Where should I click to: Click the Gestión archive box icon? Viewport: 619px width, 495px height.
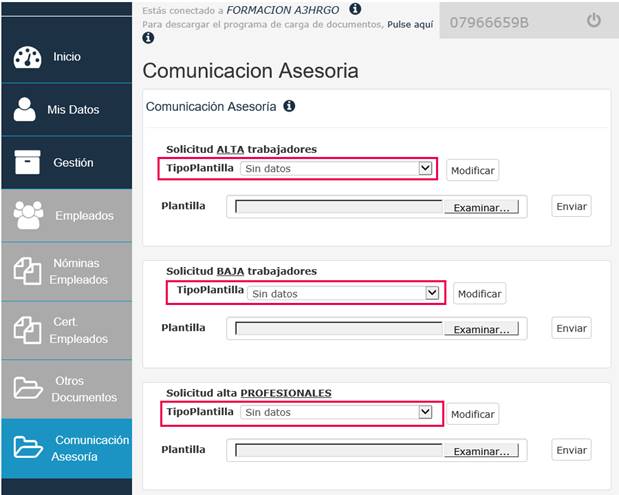point(27,162)
